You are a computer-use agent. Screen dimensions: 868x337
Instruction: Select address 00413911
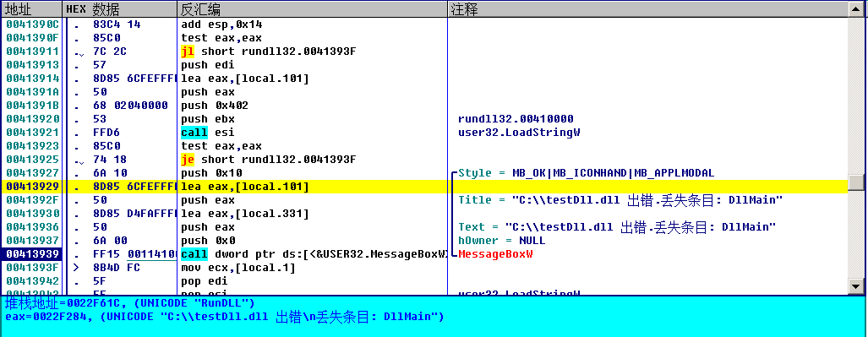(x=32, y=52)
